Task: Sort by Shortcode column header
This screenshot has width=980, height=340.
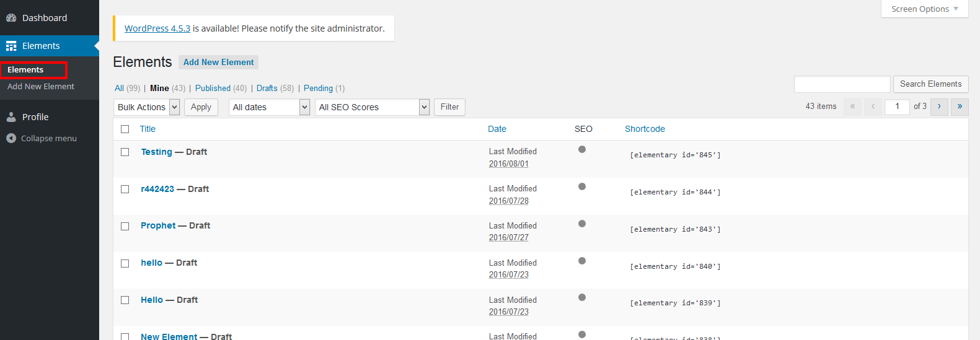Action: point(645,129)
